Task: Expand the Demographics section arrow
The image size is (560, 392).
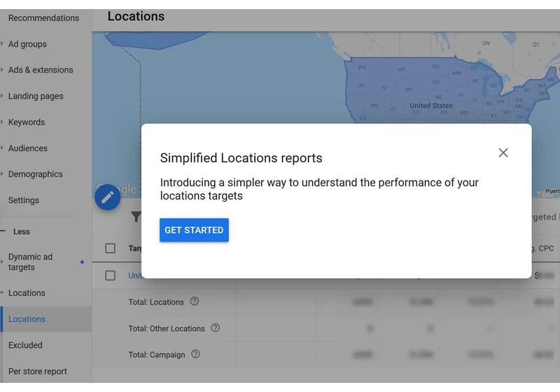Action: pos(2,174)
